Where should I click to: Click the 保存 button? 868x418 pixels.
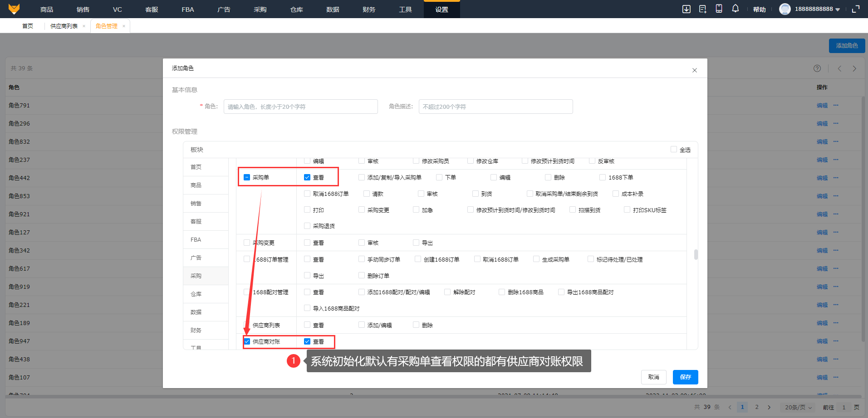[685, 377]
